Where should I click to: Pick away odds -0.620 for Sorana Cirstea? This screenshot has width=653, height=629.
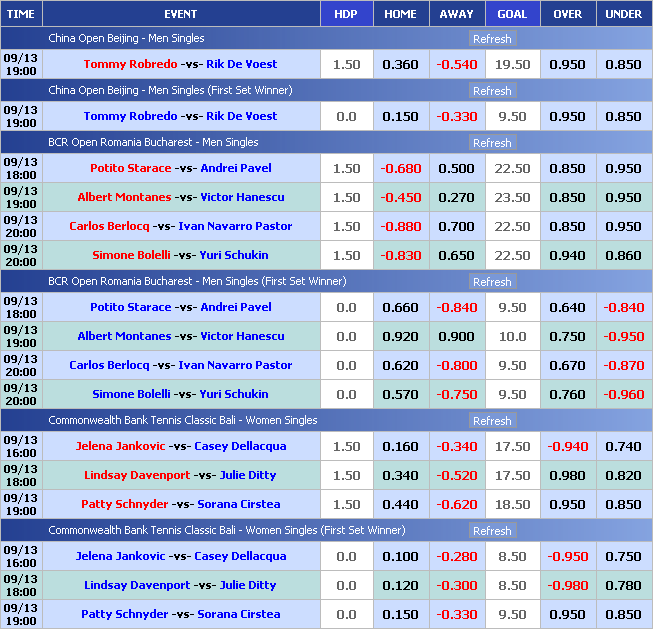click(457, 504)
